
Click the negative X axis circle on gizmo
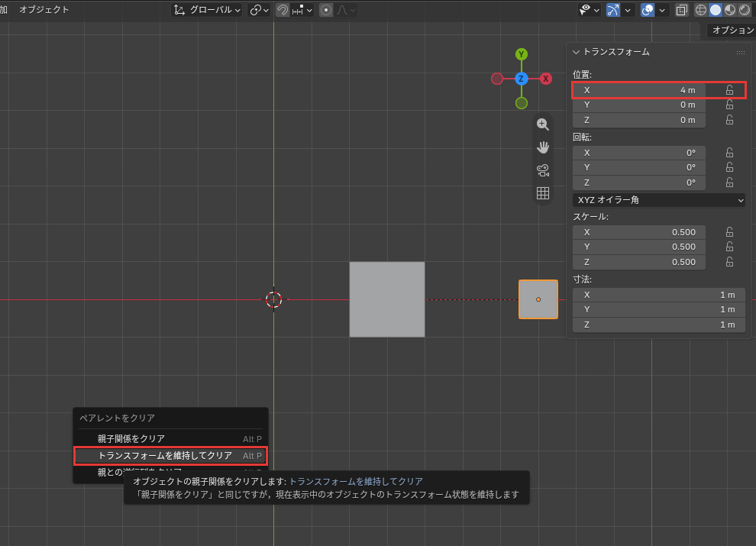coord(497,79)
